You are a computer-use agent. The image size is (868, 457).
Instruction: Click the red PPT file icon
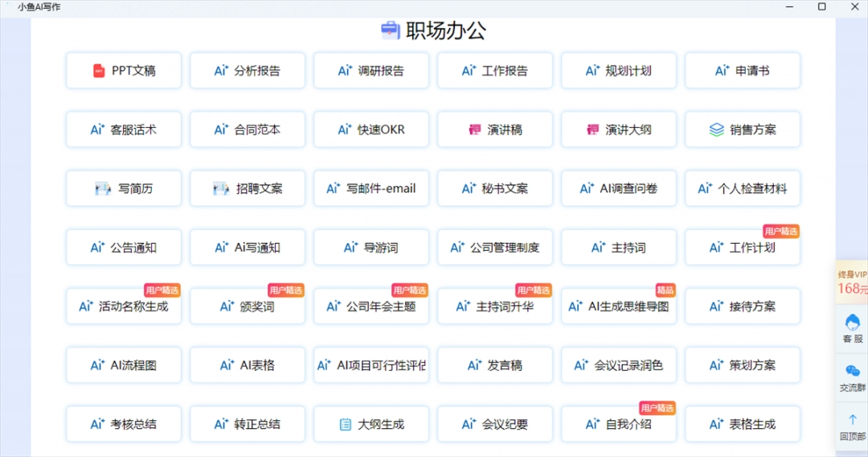coord(99,71)
